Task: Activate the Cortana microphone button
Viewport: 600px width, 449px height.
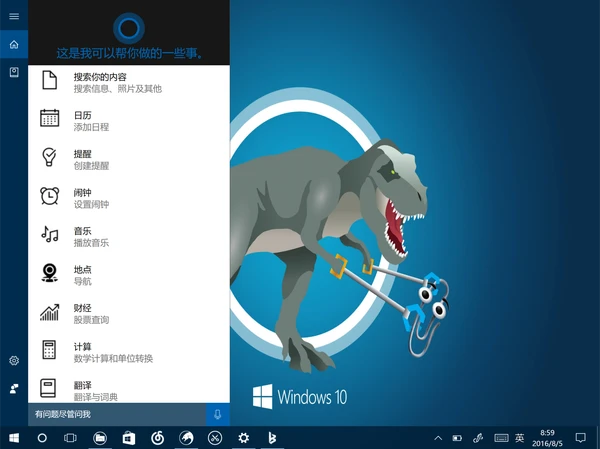Action: (218, 414)
